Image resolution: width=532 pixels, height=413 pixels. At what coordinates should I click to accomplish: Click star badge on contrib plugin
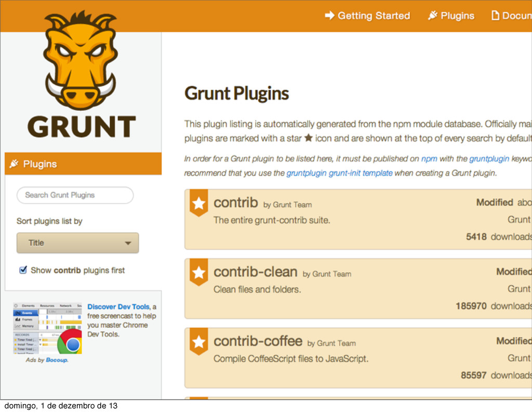point(199,203)
